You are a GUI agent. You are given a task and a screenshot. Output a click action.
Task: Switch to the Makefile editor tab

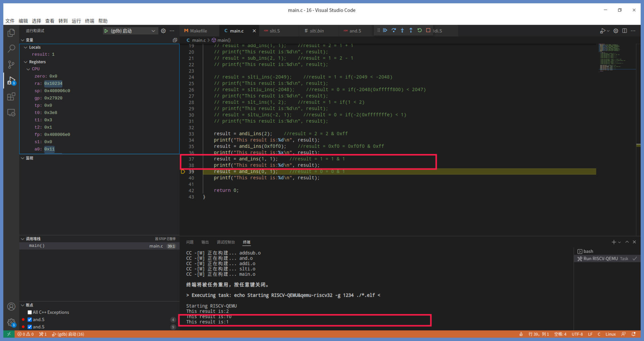(198, 31)
